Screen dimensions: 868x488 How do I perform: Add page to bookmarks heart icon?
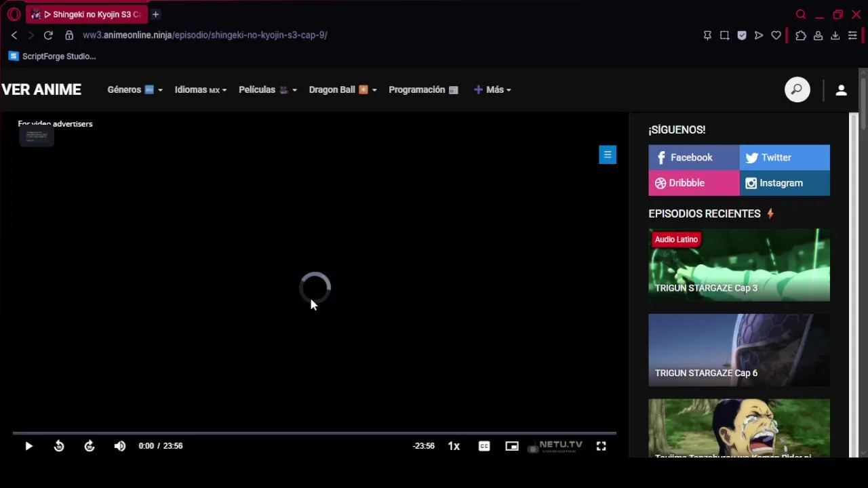pyautogui.click(x=776, y=35)
